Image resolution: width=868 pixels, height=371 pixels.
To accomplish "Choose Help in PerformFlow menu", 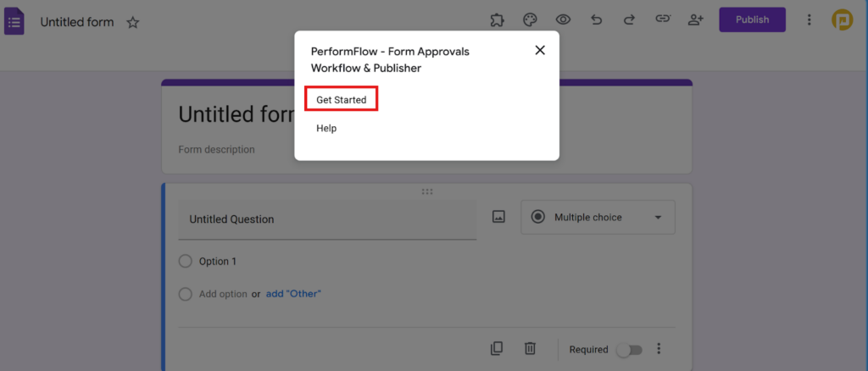I will click(326, 129).
